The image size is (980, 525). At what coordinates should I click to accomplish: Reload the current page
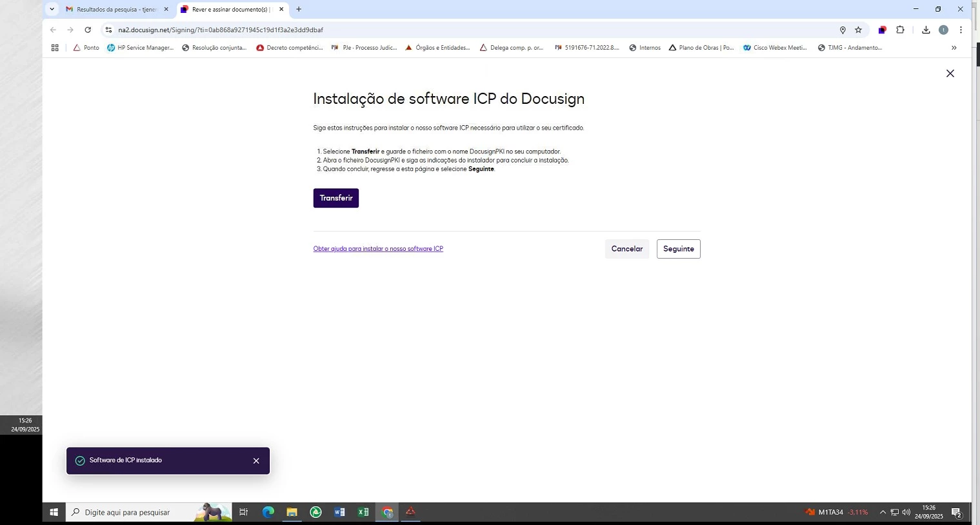(x=88, y=30)
